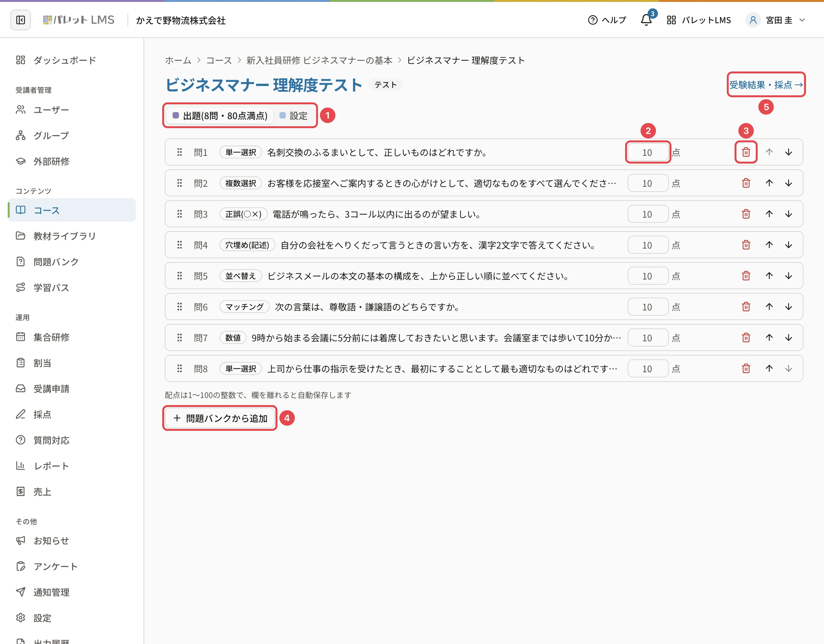Image resolution: width=824 pixels, height=644 pixels.
Task: Delete question 問8 with the trash icon
Action: click(x=746, y=368)
